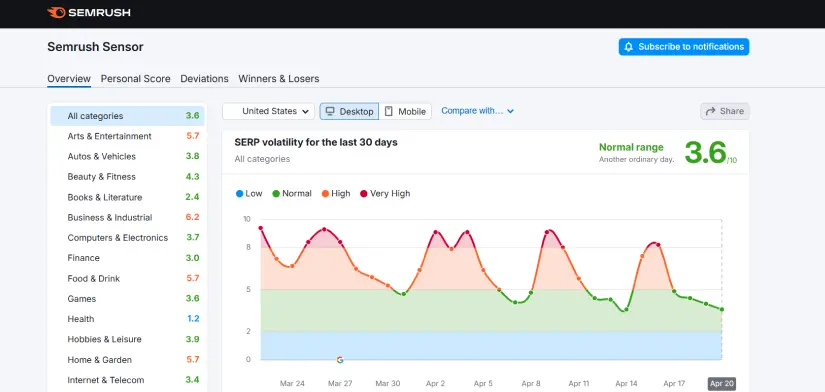Select the Beauty & Fitness category

[127, 177]
